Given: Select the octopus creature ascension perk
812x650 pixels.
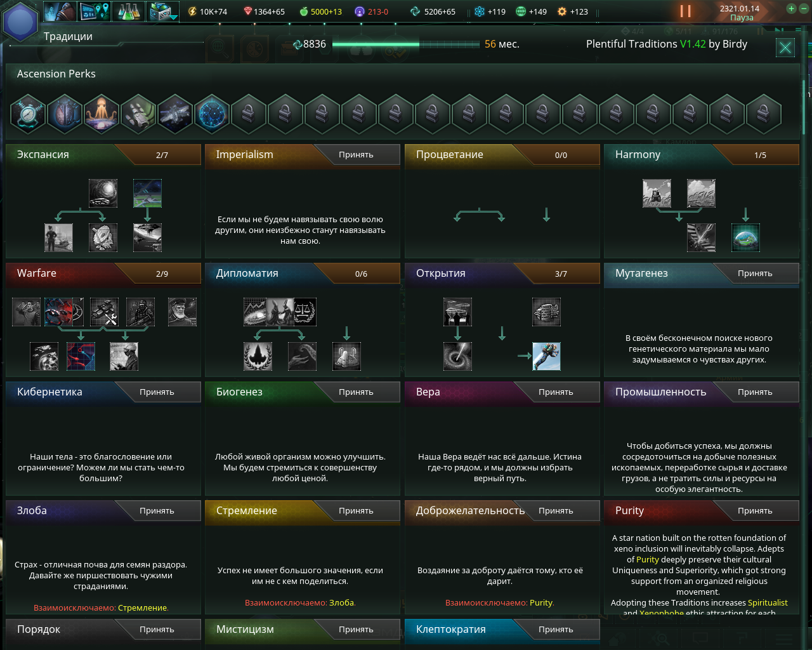Looking at the screenshot, I should coord(102,114).
